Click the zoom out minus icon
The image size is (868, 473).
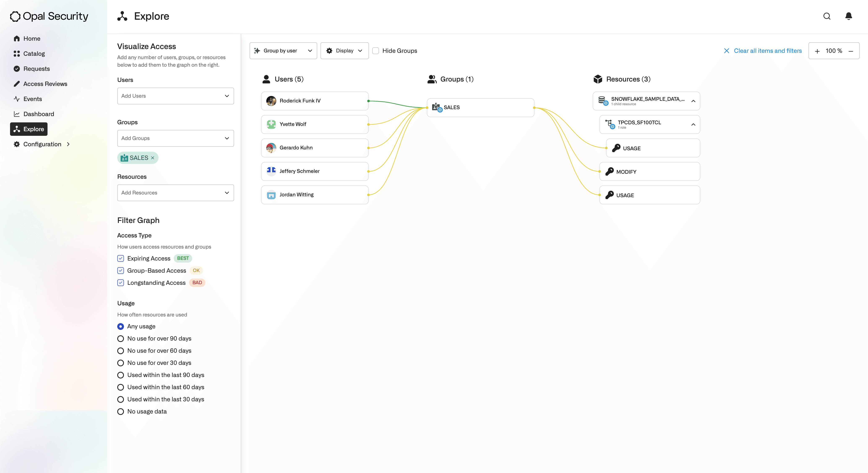[x=850, y=51]
